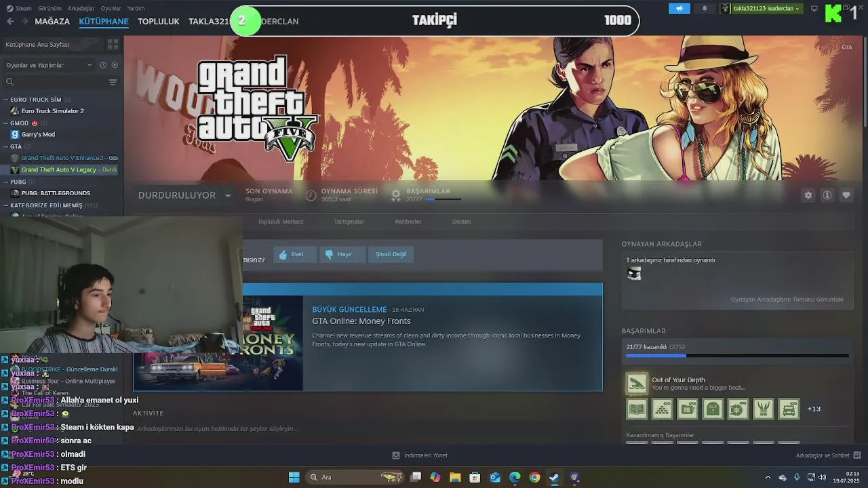868x488 pixels.
Task: Click the gold bars achievement icon
Action: 663,409
